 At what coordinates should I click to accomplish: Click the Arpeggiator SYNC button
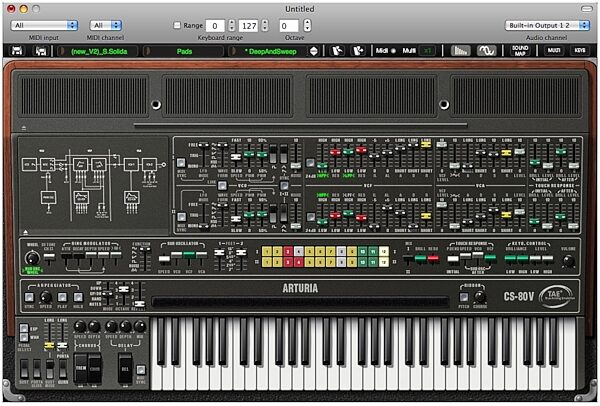29,297
